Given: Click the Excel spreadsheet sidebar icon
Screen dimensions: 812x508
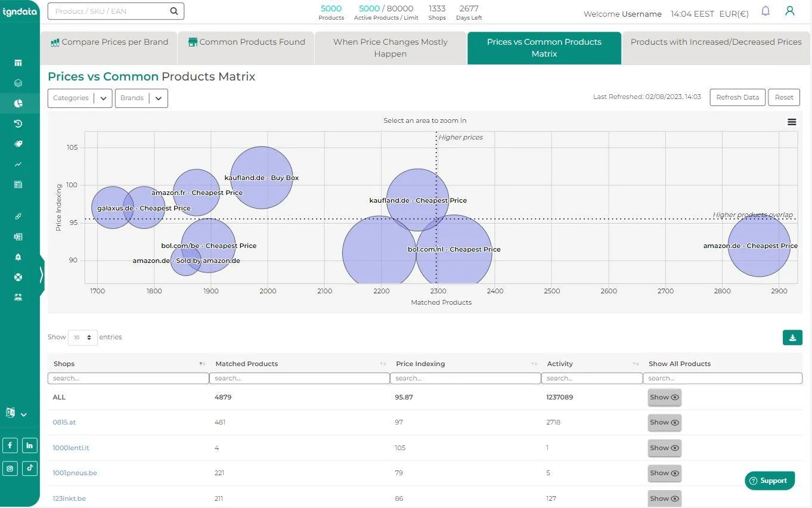Looking at the screenshot, I should tap(18, 237).
